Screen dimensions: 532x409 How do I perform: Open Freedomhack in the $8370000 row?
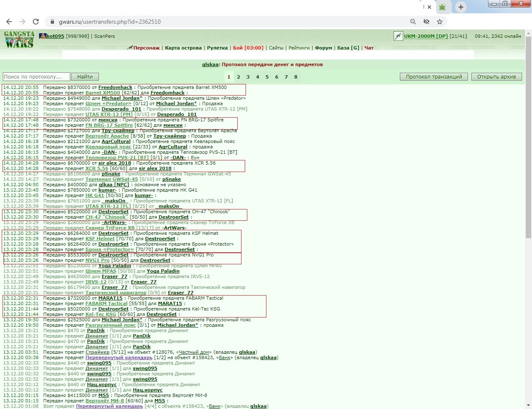coord(115,87)
